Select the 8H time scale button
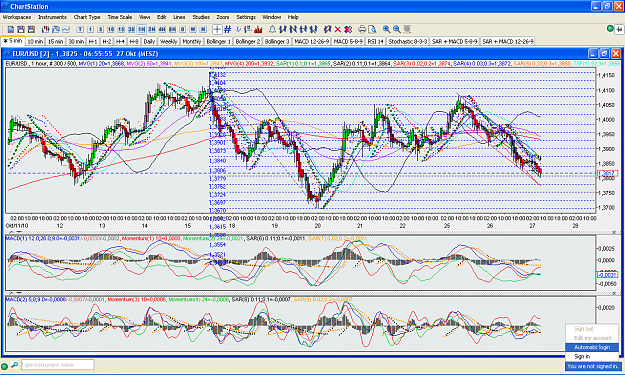 click(172, 29)
